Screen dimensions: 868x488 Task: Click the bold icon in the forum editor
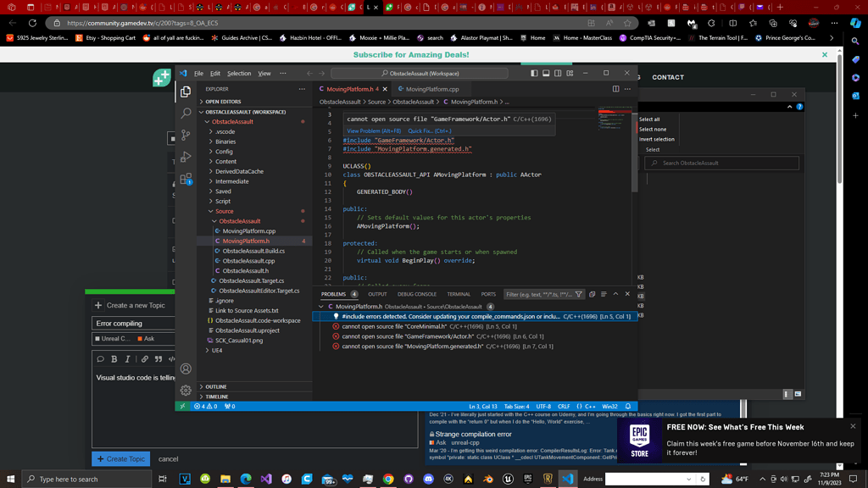(x=114, y=359)
